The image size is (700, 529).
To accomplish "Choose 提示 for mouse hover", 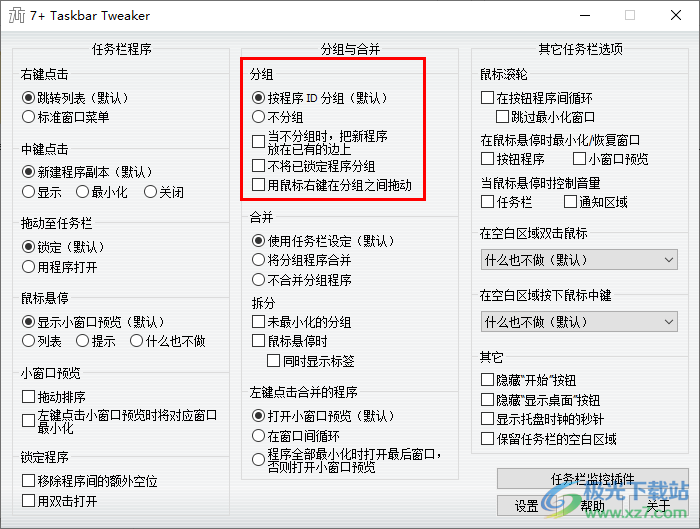I will click(82, 341).
